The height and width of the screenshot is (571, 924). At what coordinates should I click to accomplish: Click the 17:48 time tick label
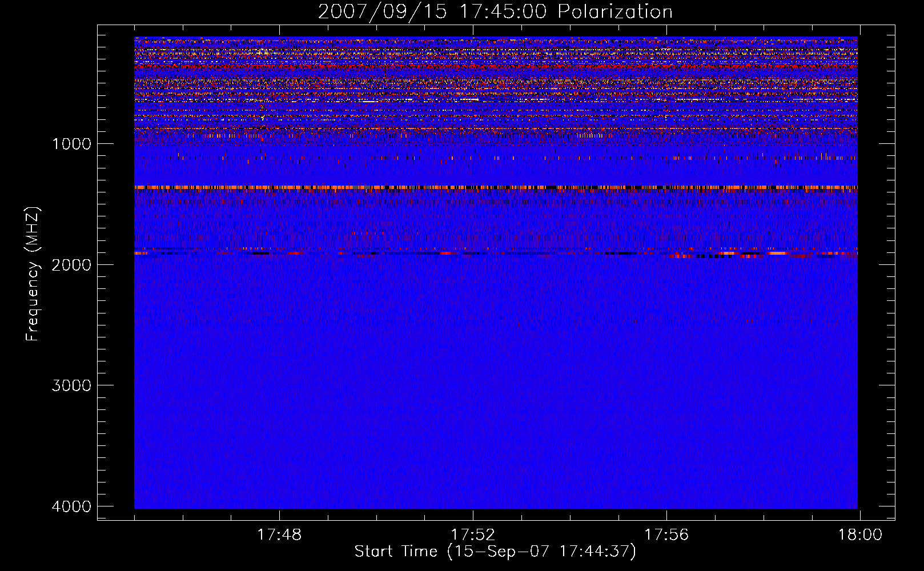pos(279,535)
